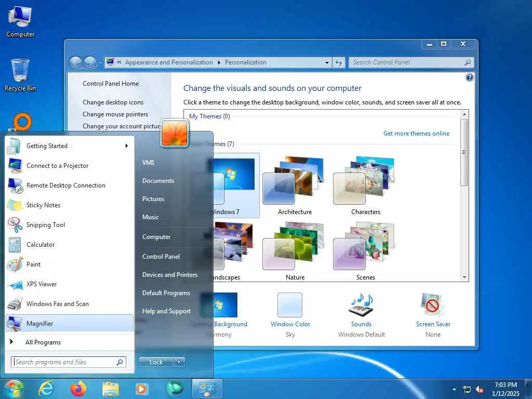Open Windows Media Player on taskbar
This screenshot has height=399, width=532.
142,389
